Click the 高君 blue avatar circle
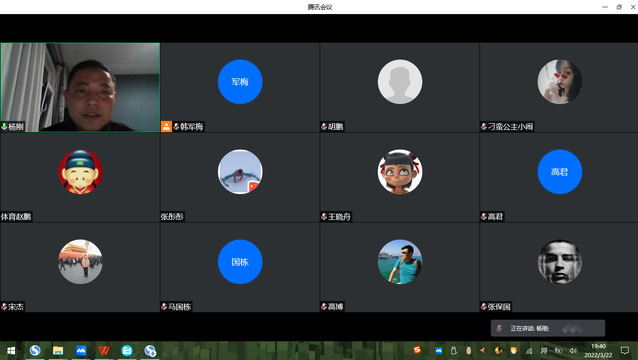The height and width of the screenshot is (360, 638). click(x=559, y=172)
